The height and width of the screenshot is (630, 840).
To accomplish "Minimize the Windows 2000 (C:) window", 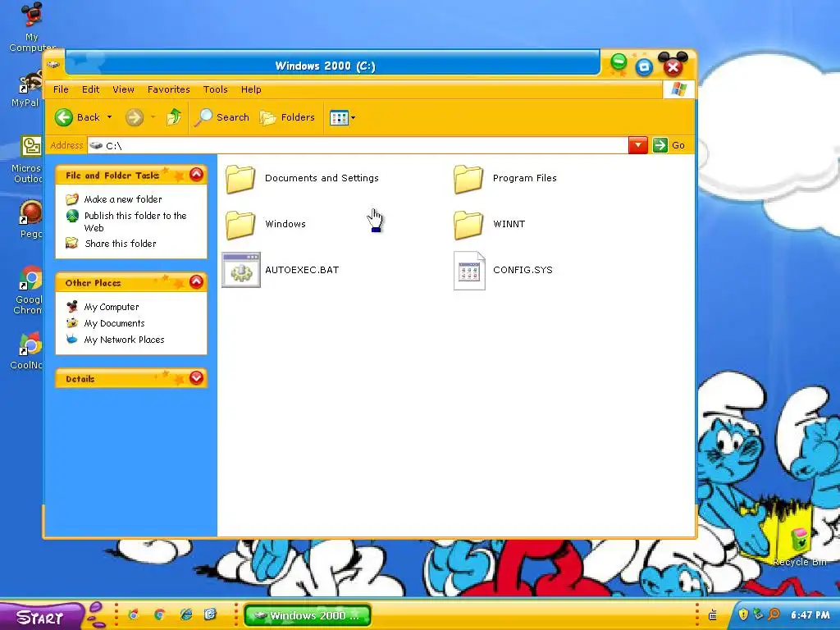I will [x=619, y=62].
